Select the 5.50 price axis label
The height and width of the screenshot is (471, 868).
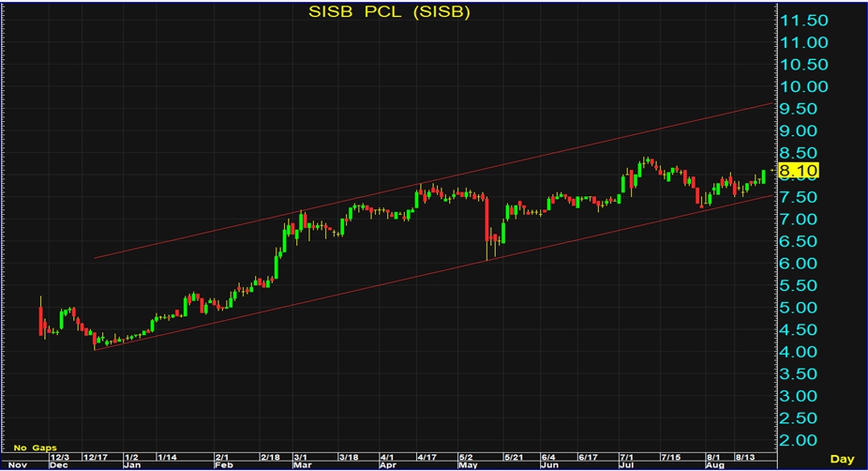pos(799,286)
